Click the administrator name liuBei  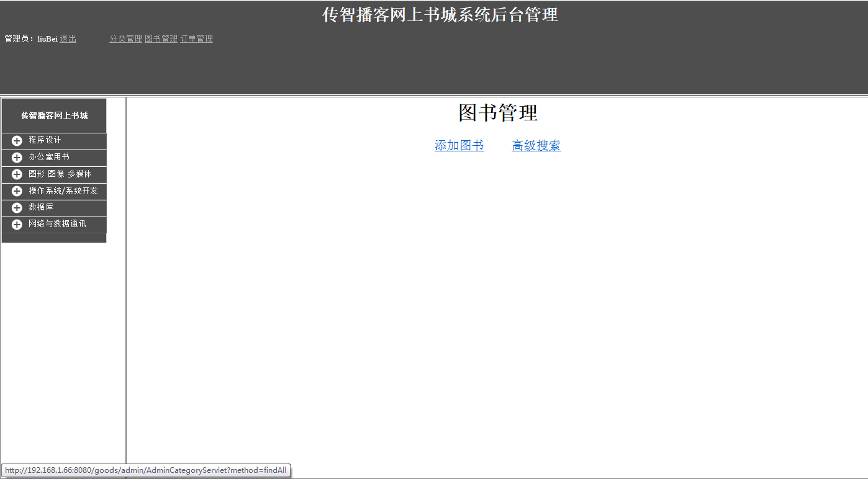(48, 39)
